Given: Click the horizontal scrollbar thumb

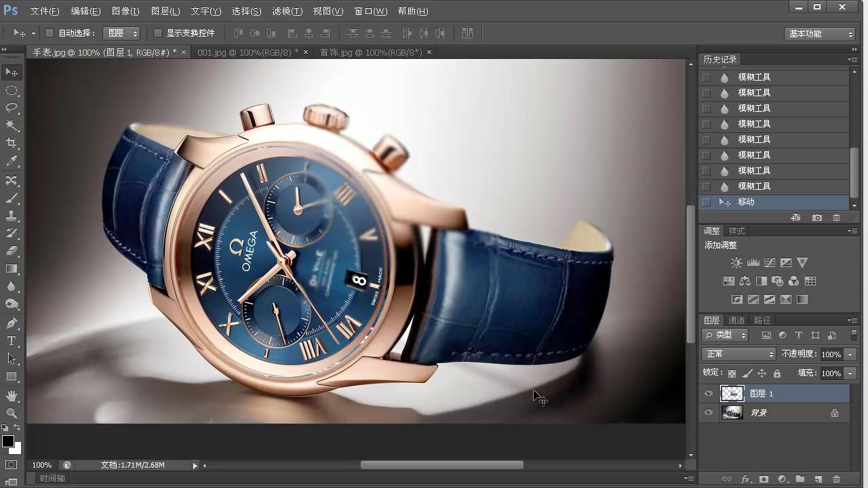Looking at the screenshot, I should (x=441, y=466).
